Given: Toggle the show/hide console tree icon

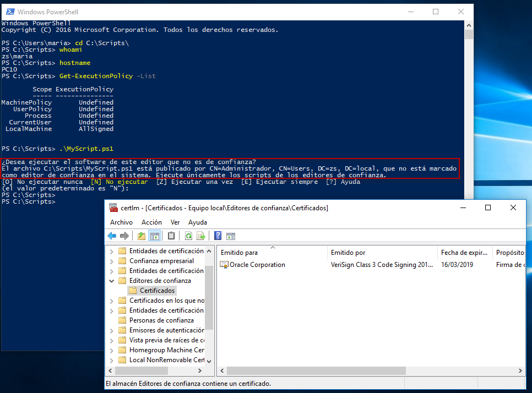Looking at the screenshot, I should [154, 236].
